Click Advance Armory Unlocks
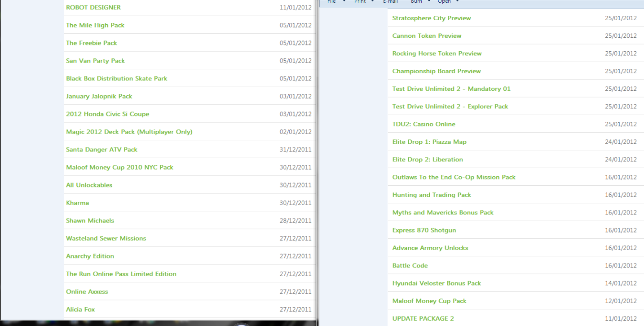This screenshot has height=326, width=644. pyautogui.click(x=430, y=248)
